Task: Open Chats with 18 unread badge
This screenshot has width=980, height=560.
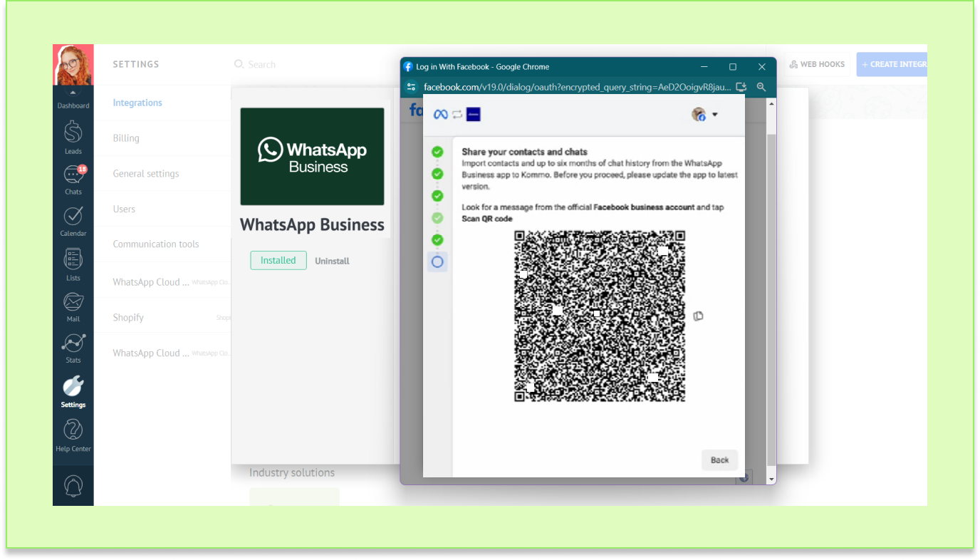Action: coord(73,177)
